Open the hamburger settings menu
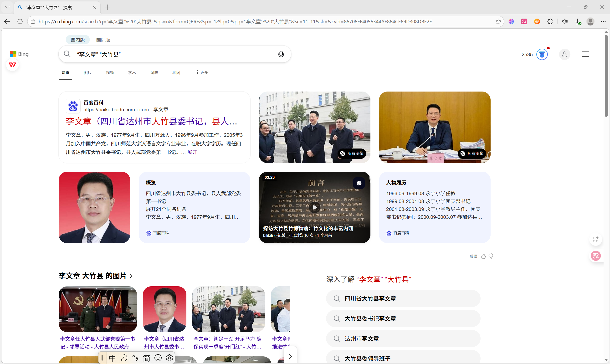Viewport: 610px width, 364px height. click(x=585, y=54)
